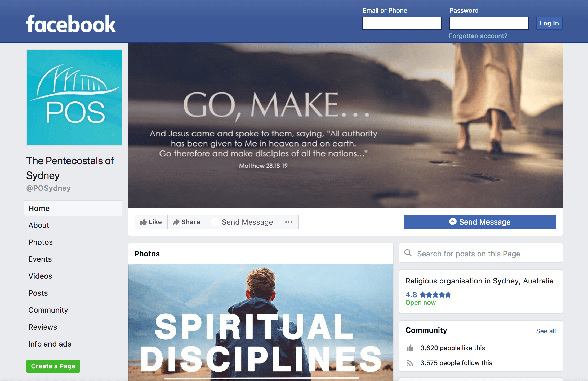Image resolution: width=588 pixels, height=381 pixels.
Task: Click See all in Community
Action: 546,331
